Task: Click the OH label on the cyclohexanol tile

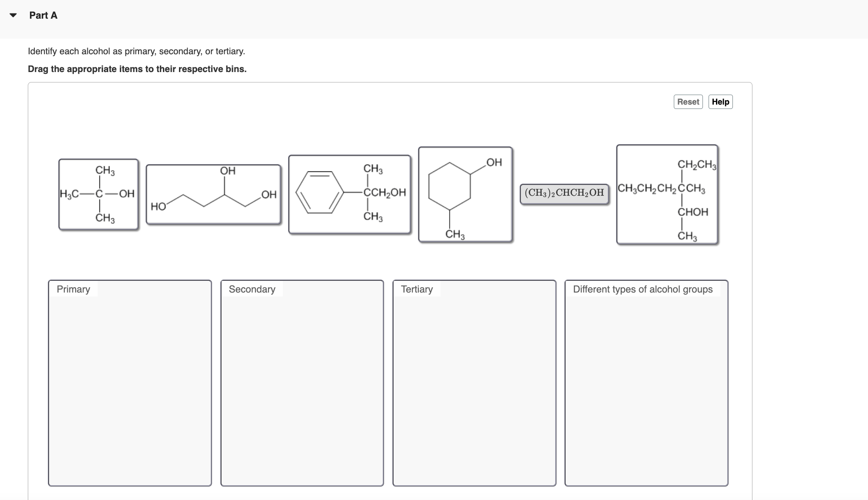Action: tap(494, 163)
